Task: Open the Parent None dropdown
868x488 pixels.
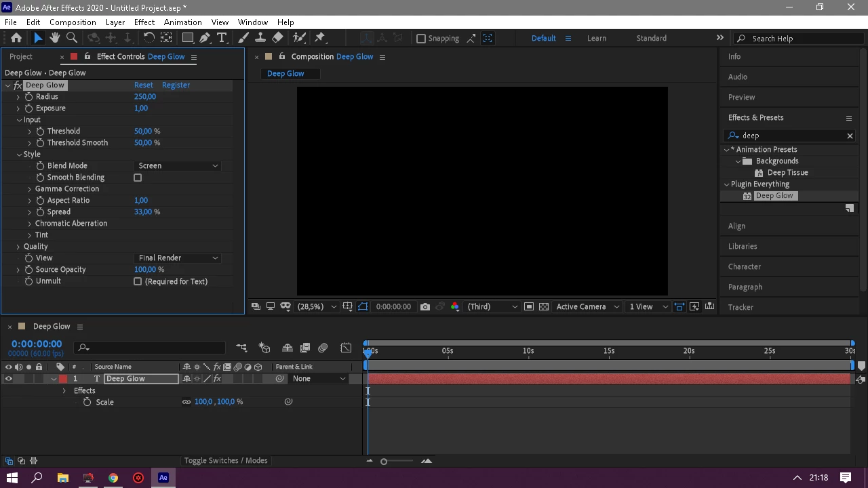Action: 319,379
